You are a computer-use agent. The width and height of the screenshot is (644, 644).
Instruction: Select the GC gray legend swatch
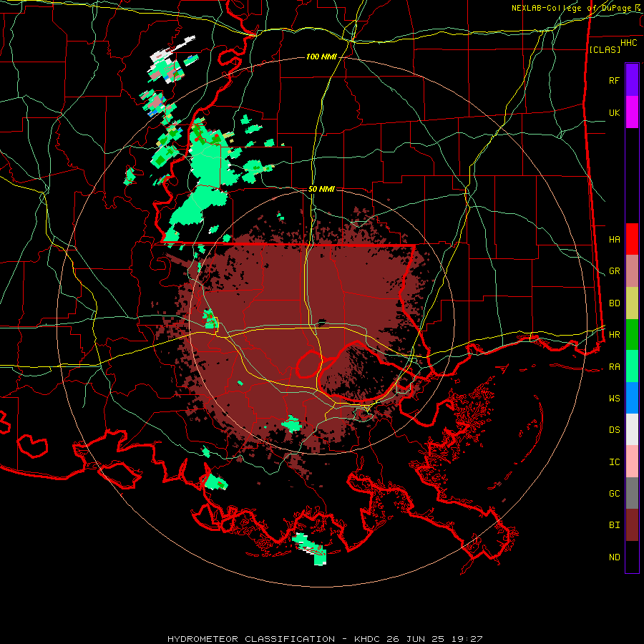(632, 493)
